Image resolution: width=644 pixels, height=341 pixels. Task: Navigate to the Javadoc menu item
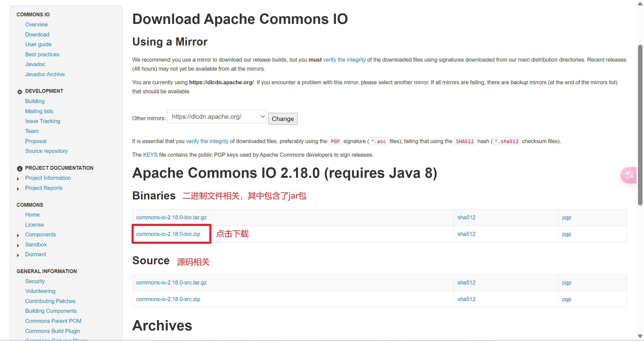35,64
